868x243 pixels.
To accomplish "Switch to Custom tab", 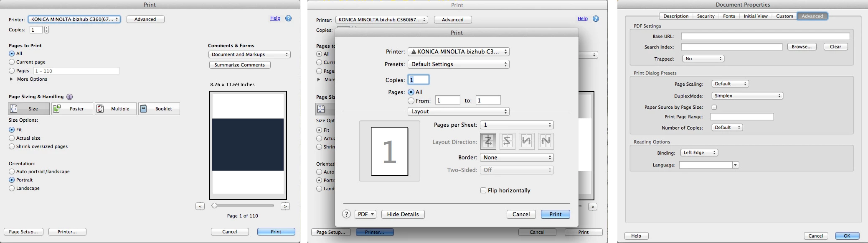I will [x=784, y=16].
